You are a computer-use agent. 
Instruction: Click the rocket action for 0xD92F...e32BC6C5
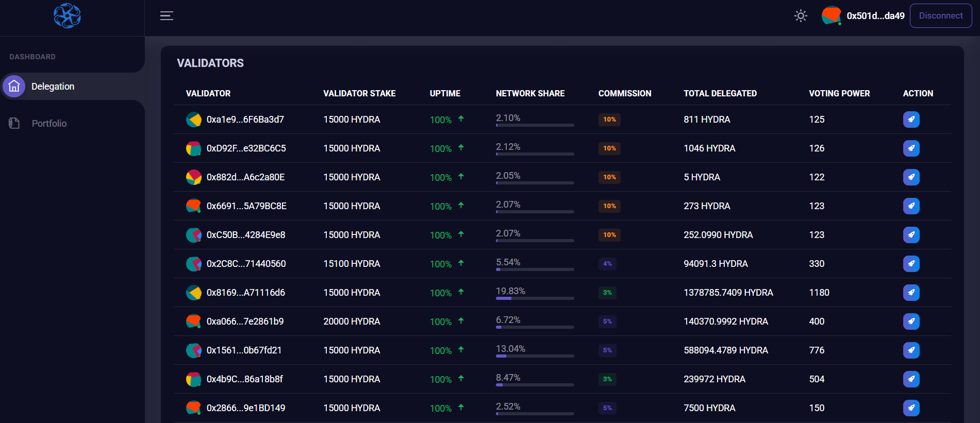pyautogui.click(x=911, y=148)
